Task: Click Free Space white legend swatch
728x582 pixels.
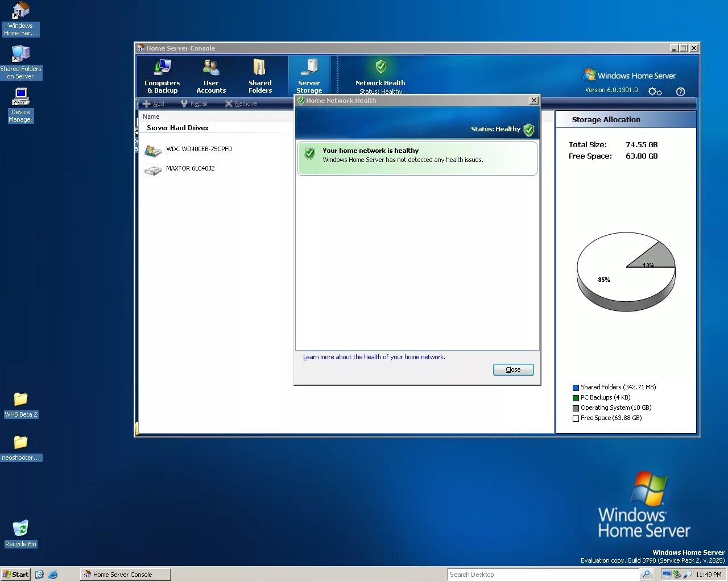Action: [x=576, y=418]
